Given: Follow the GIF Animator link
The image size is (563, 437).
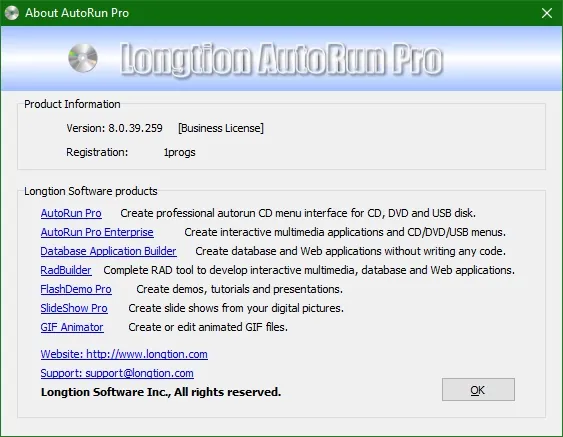Looking at the screenshot, I should tap(72, 327).
